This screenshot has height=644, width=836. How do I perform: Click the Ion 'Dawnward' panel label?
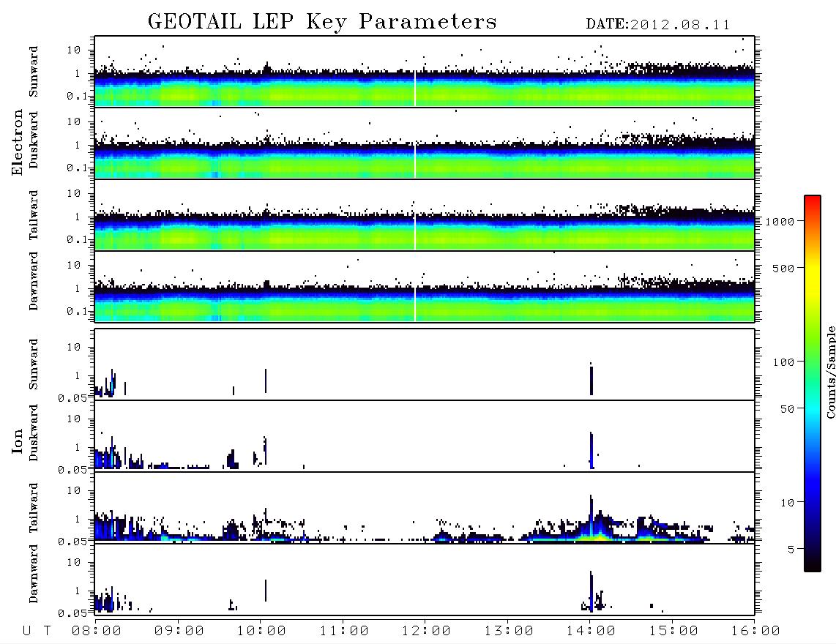(x=34, y=574)
